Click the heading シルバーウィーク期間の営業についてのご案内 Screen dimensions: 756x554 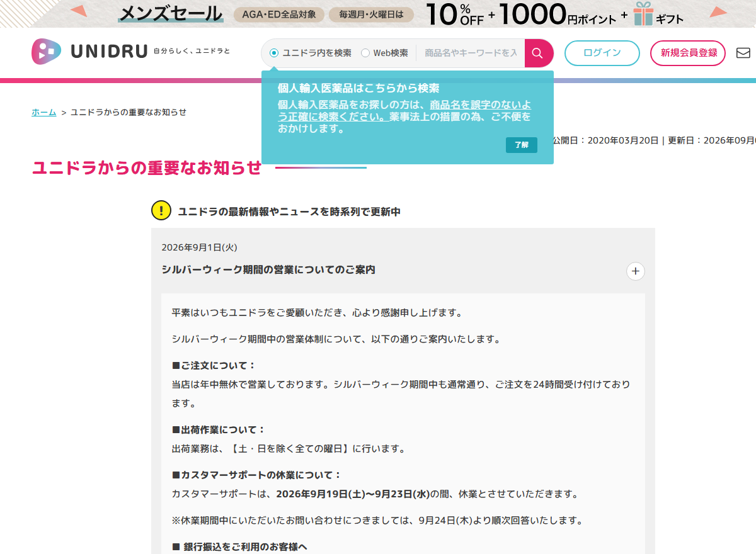pyautogui.click(x=268, y=269)
